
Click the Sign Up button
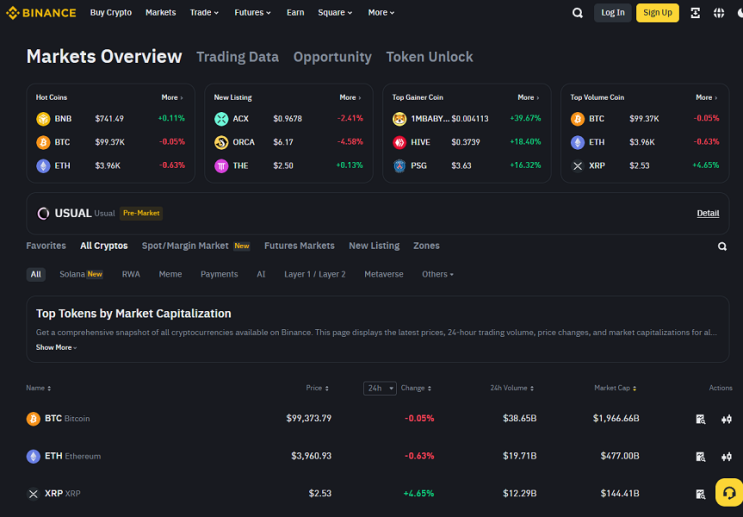coord(657,13)
